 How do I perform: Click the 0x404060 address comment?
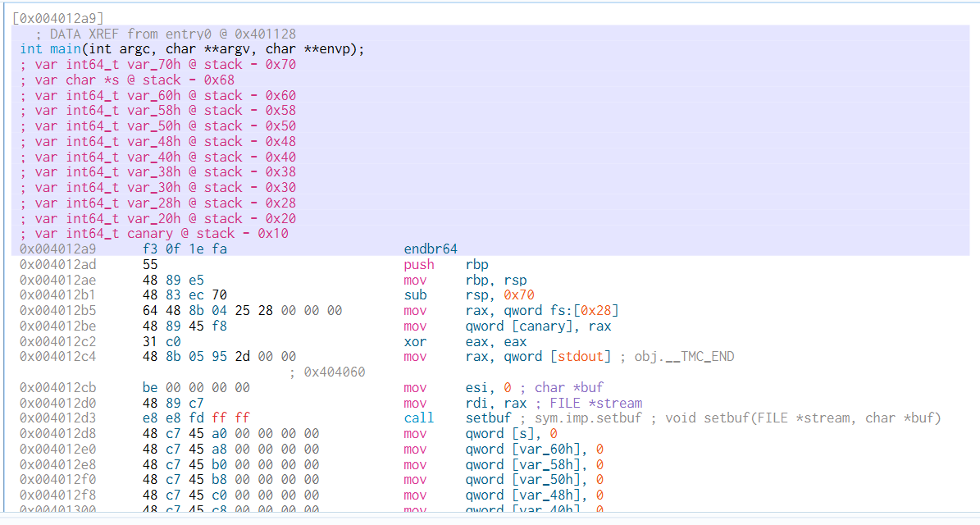point(334,372)
